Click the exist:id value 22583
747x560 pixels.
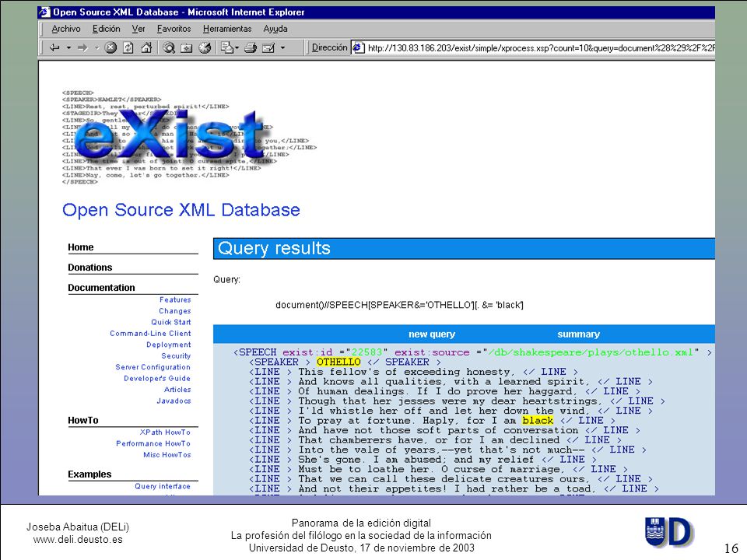366,352
